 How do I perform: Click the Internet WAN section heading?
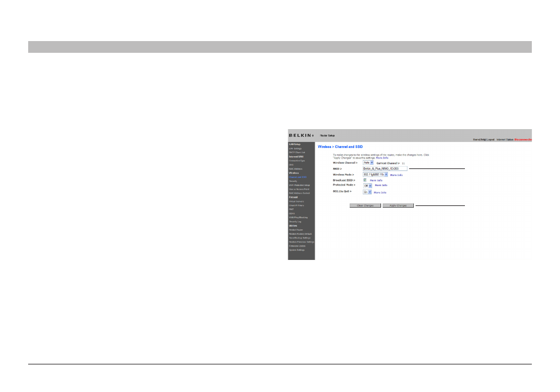coord(296,157)
